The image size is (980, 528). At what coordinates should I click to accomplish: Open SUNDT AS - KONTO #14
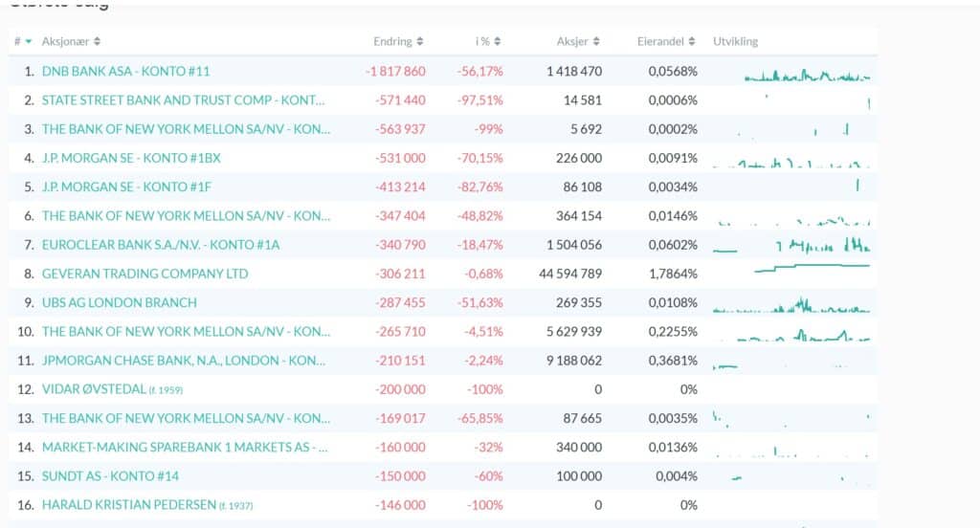click(x=110, y=476)
